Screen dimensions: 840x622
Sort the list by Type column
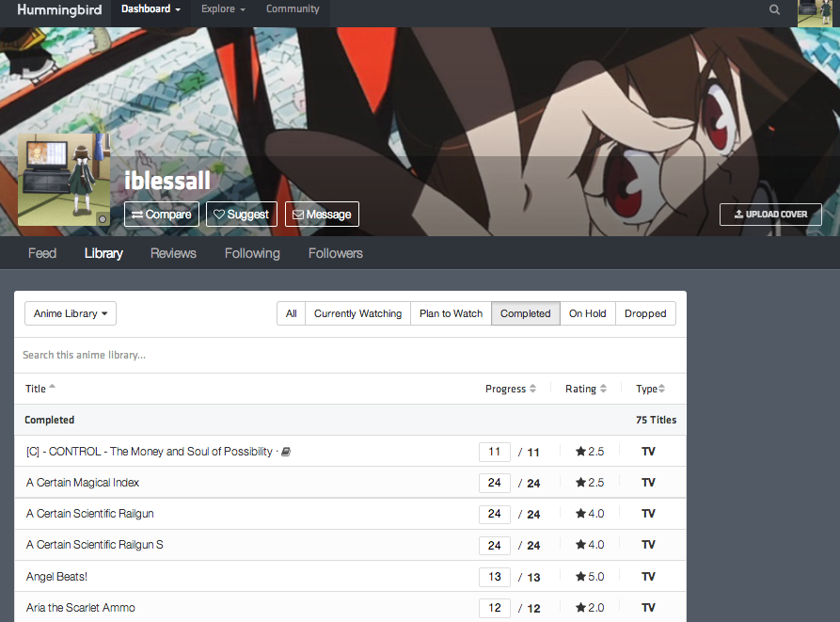coord(661,389)
